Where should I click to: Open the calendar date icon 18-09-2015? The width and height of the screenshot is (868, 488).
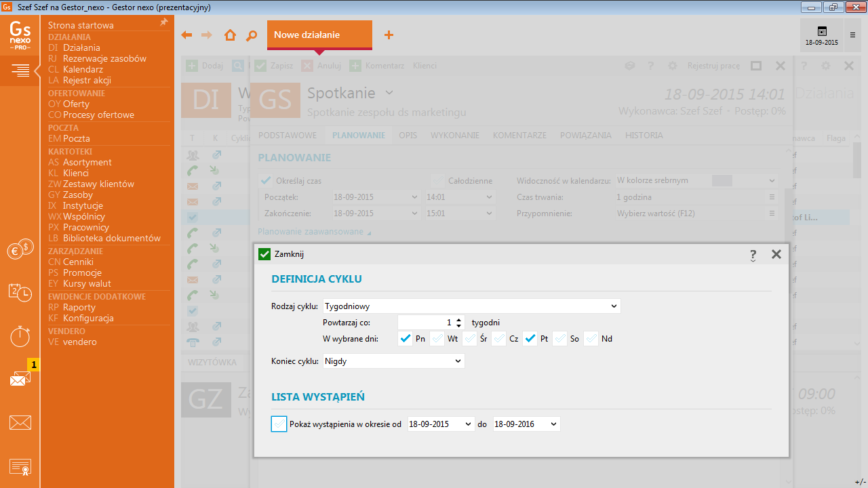[822, 35]
